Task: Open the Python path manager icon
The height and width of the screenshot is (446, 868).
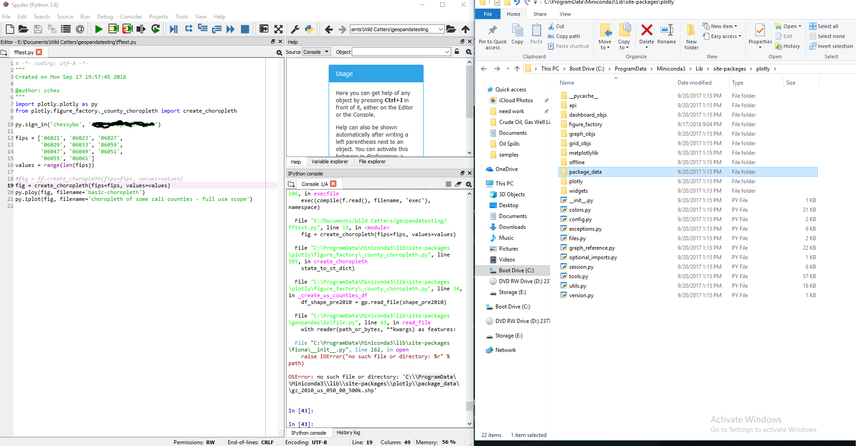Action: (x=309, y=29)
